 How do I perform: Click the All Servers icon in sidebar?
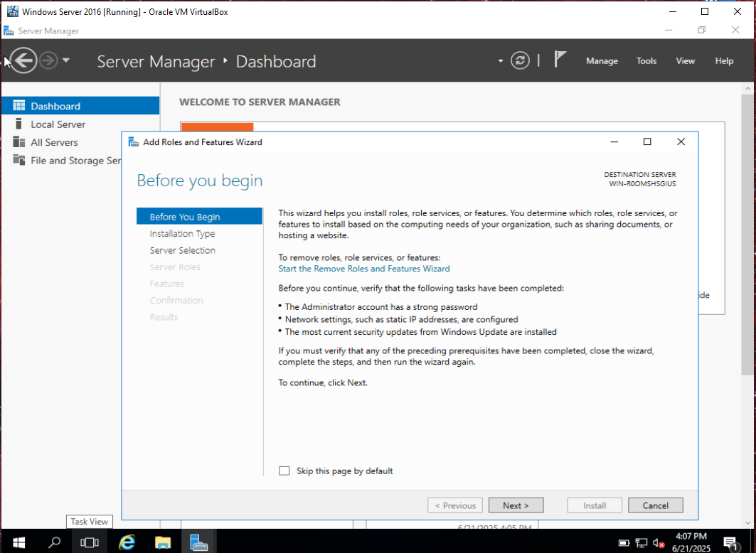(x=18, y=141)
